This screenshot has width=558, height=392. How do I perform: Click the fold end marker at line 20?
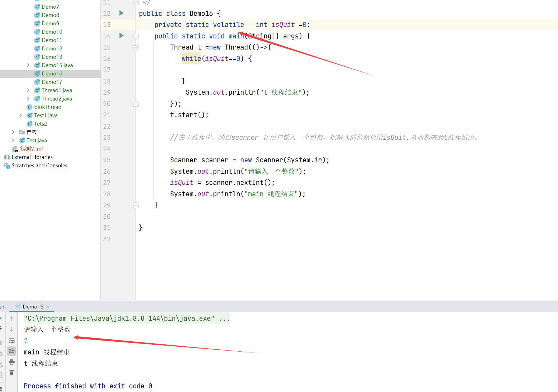coord(136,104)
